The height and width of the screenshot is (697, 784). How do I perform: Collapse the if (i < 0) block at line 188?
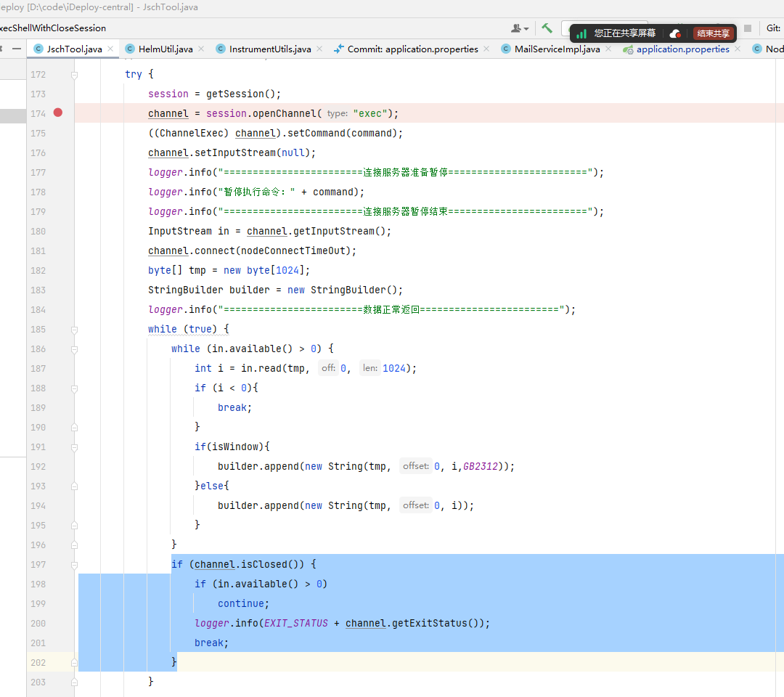[x=75, y=388]
